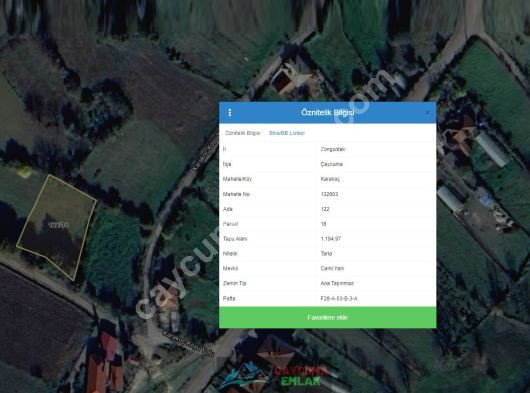Click the Mevkii value Cami Yanı
Screen dimensions: 530x393
(332, 268)
